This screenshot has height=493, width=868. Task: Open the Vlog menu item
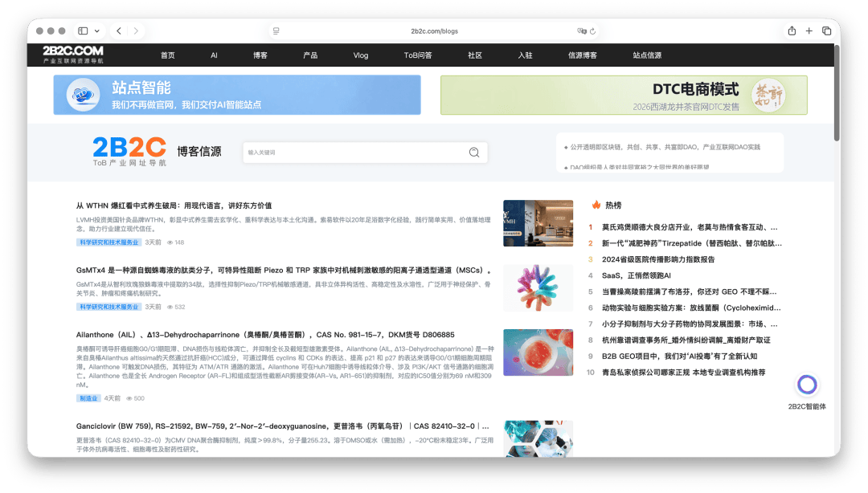(360, 55)
